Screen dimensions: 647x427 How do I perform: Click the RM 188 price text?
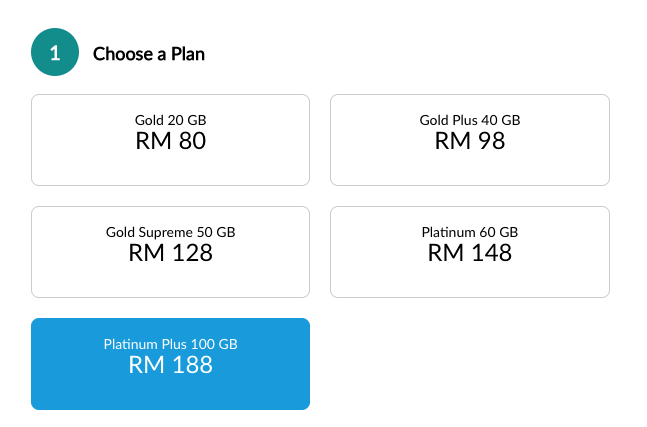[170, 365]
